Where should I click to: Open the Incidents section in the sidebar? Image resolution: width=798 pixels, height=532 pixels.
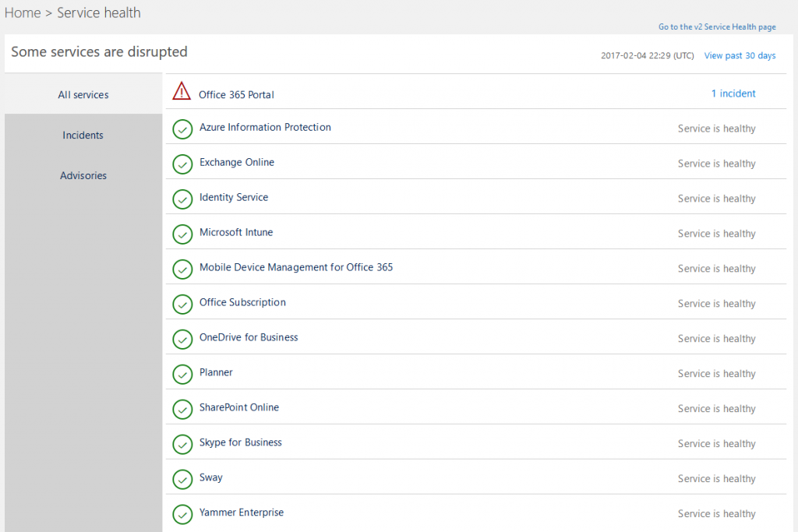point(83,135)
